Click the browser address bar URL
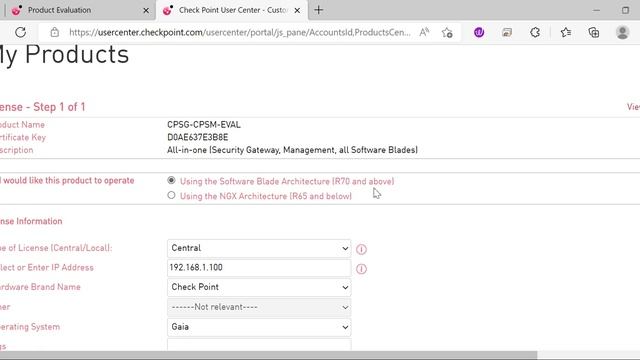Image resolution: width=640 pixels, height=360 pixels. pyautogui.click(x=239, y=32)
